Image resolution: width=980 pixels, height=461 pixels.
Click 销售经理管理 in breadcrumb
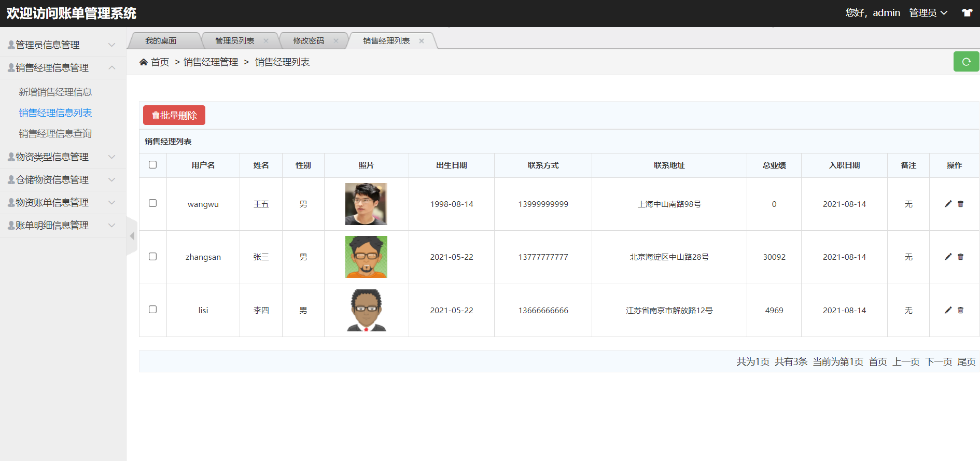point(211,62)
